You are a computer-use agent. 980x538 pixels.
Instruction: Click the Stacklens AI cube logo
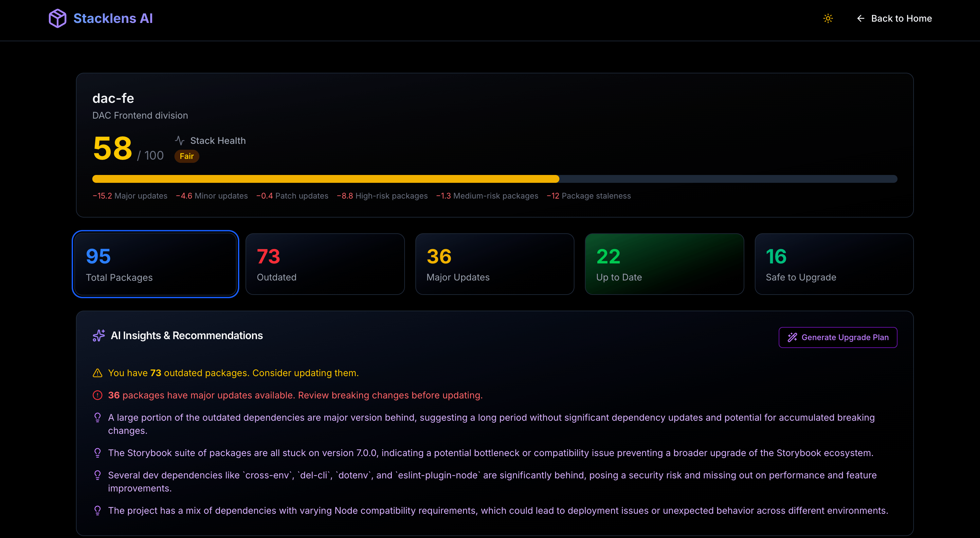point(58,18)
